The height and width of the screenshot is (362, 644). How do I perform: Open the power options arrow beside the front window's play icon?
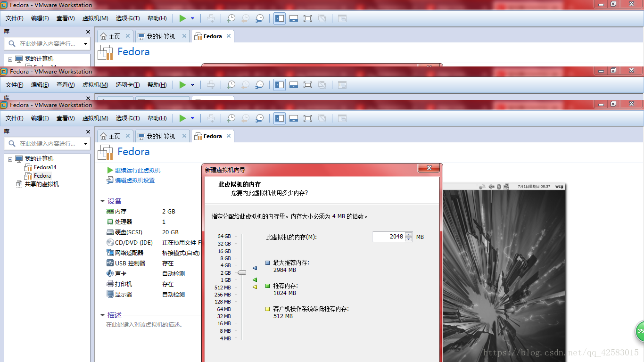(x=192, y=118)
